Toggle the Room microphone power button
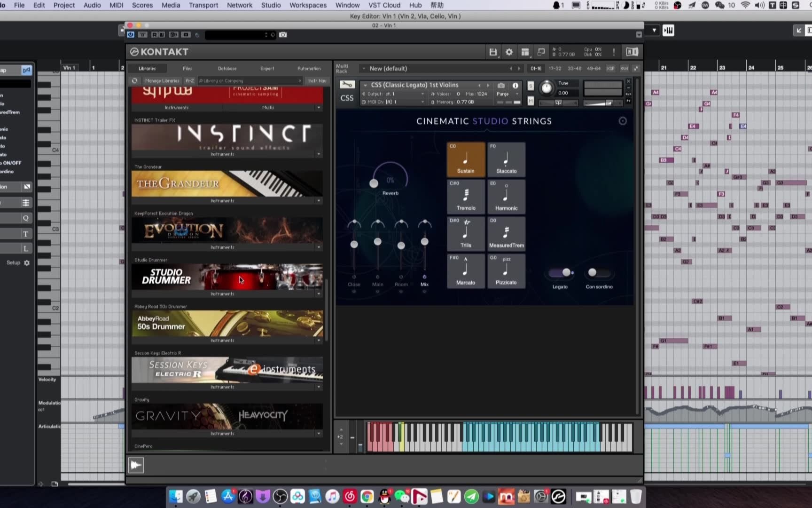 [x=401, y=277]
